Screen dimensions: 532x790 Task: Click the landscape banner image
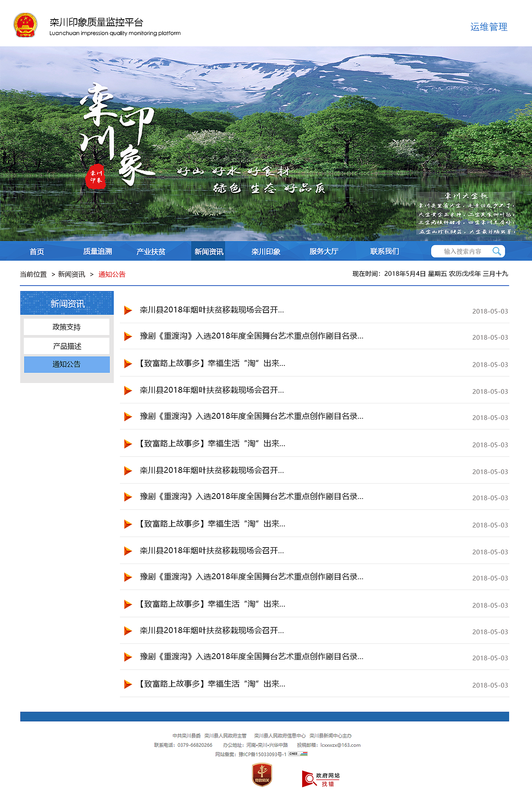pos(266,143)
